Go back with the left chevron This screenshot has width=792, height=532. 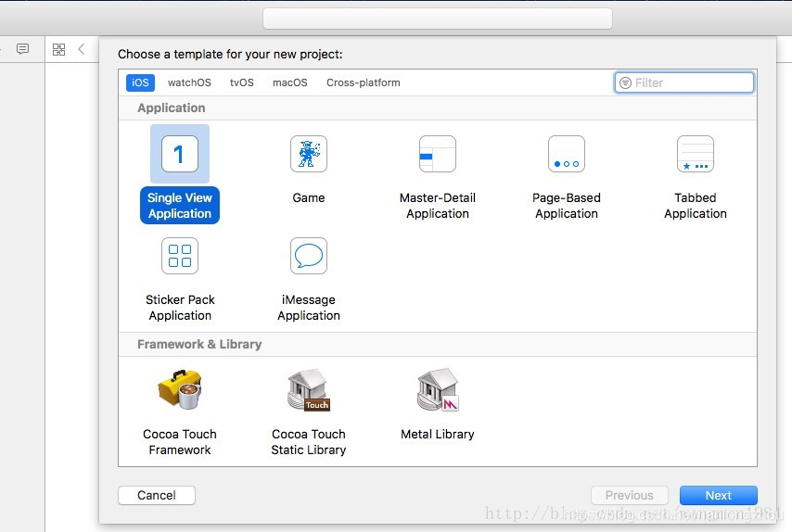point(82,49)
